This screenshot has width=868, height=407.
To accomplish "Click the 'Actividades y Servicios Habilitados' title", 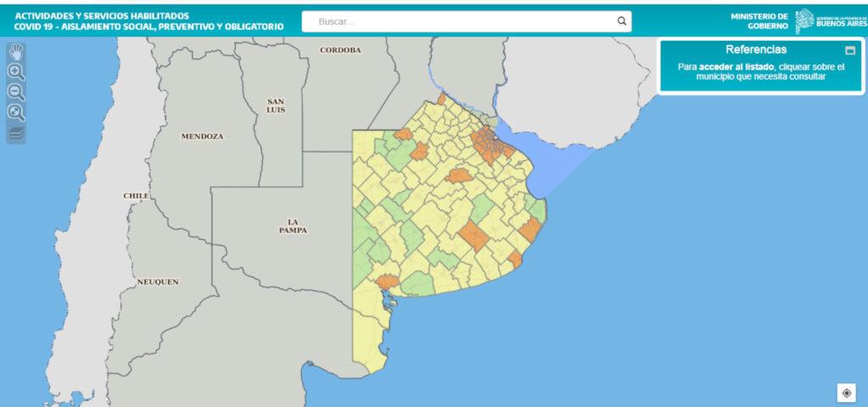I will [102, 15].
